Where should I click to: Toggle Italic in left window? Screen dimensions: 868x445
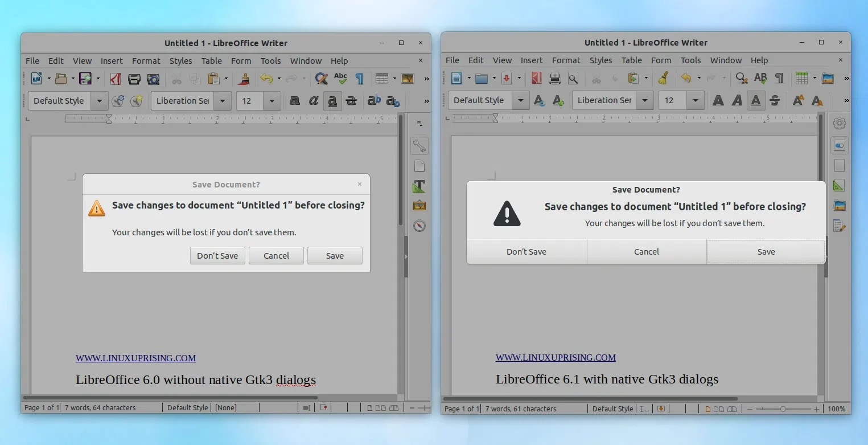(314, 101)
